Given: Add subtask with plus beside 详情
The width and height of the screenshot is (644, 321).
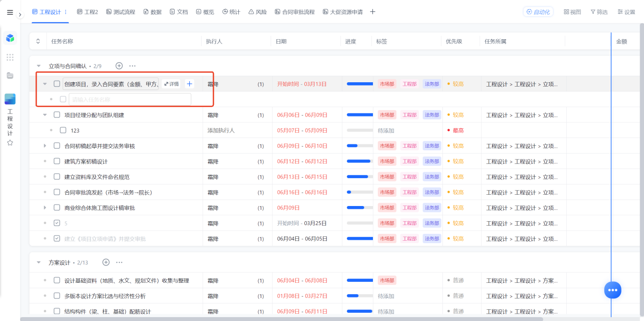Looking at the screenshot, I should click(x=189, y=84).
